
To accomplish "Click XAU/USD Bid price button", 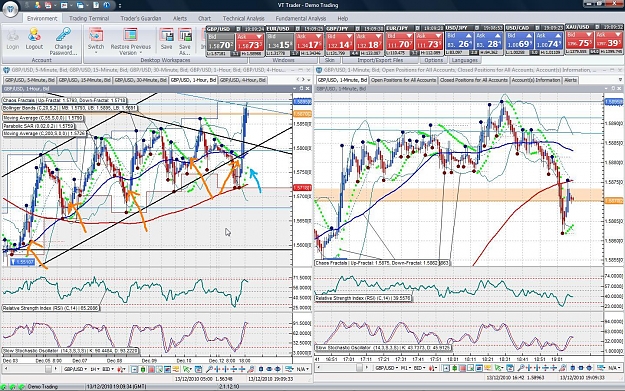I will pos(579,41).
